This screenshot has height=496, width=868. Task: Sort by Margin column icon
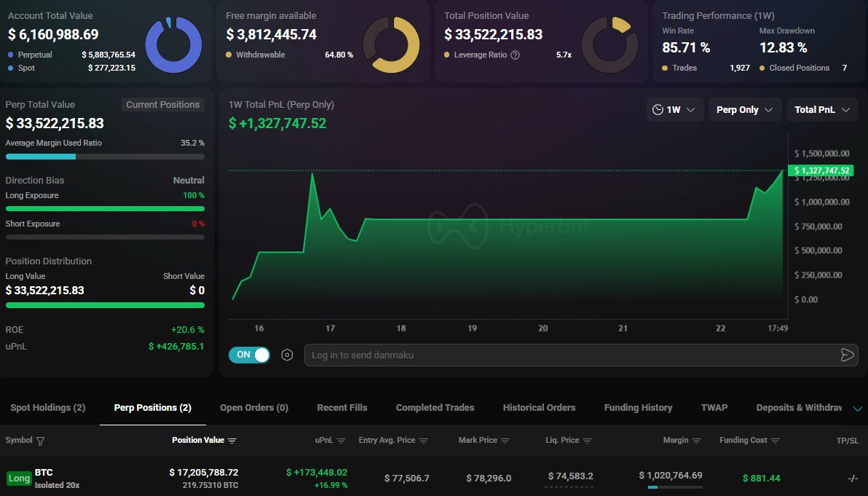point(696,441)
